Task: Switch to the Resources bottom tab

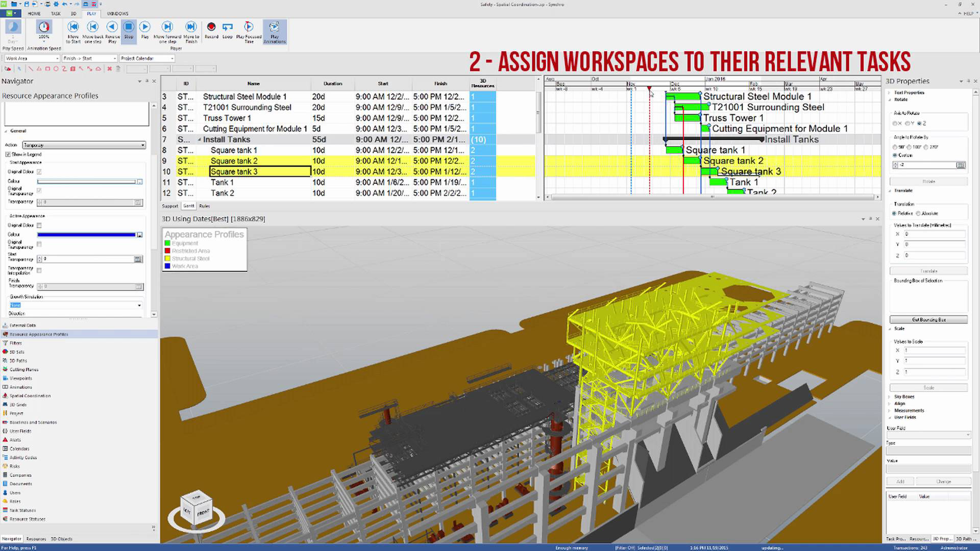Action: click(36, 539)
